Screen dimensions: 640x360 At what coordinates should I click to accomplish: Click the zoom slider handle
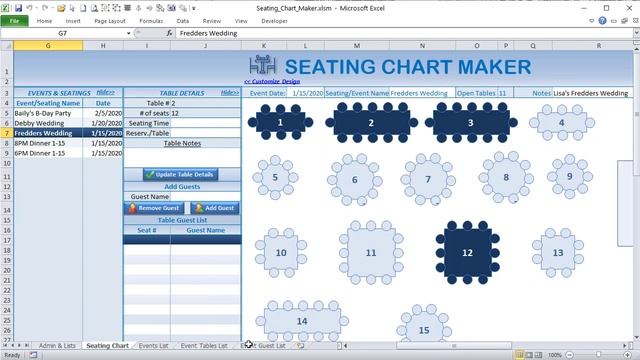[598, 355]
